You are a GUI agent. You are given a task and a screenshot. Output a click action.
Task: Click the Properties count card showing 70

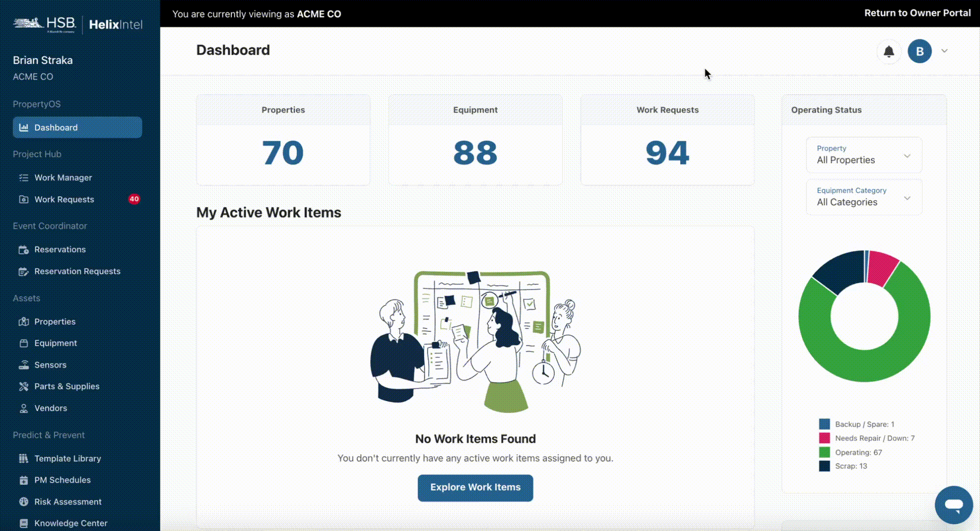pyautogui.click(x=283, y=140)
